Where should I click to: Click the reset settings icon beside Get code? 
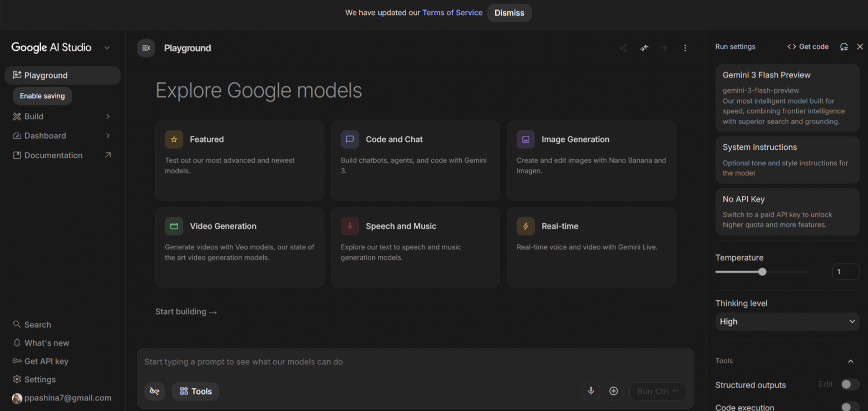tap(844, 47)
